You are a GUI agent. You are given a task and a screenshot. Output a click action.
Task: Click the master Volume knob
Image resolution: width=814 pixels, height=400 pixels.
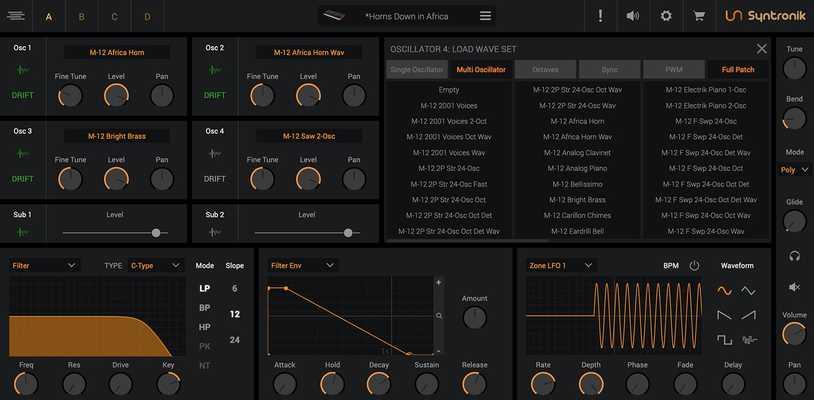click(794, 334)
